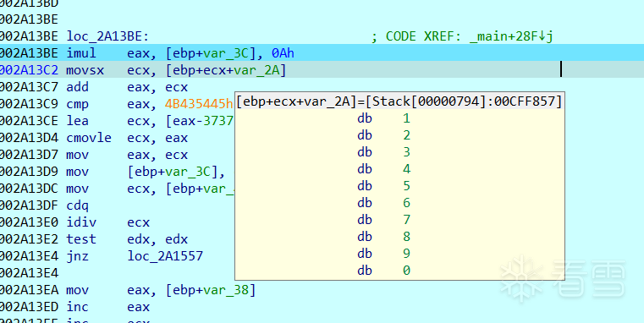Click the 0Ah constant operand

click(283, 53)
